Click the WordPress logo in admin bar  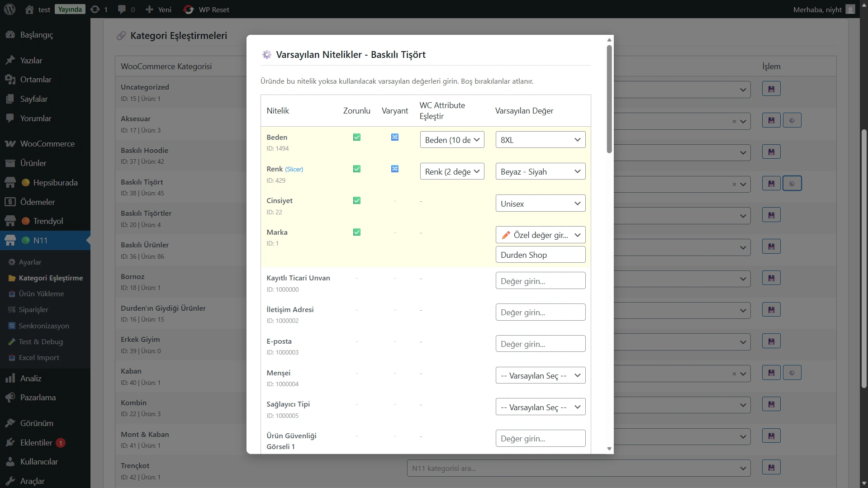10,9
